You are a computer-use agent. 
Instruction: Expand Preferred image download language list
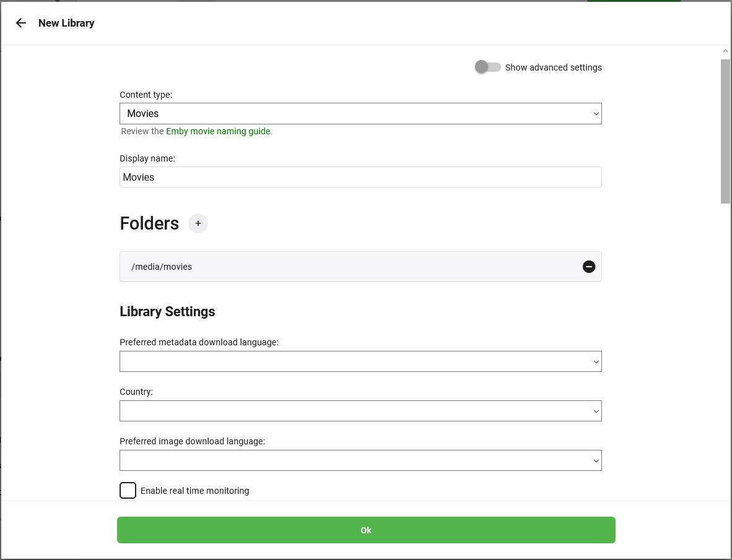360,460
